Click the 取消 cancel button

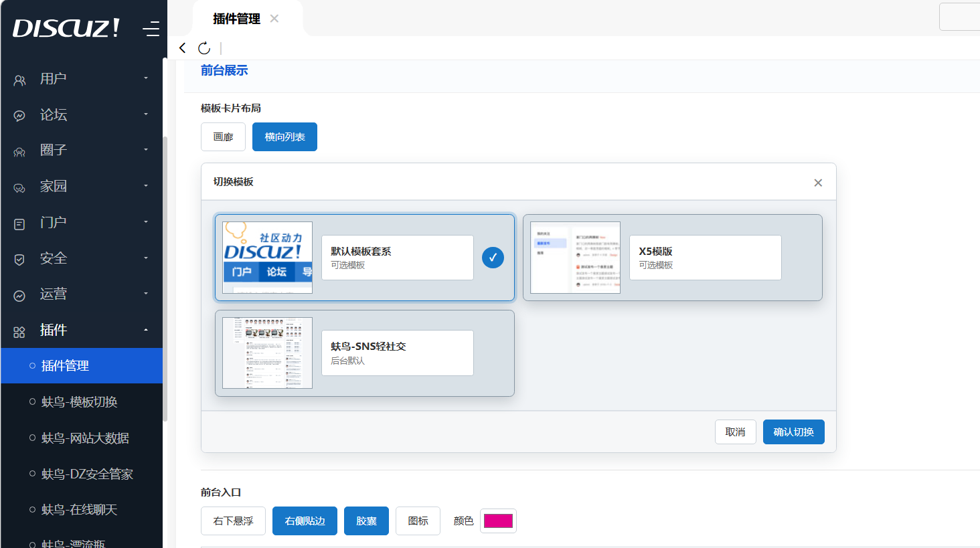tap(736, 432)
